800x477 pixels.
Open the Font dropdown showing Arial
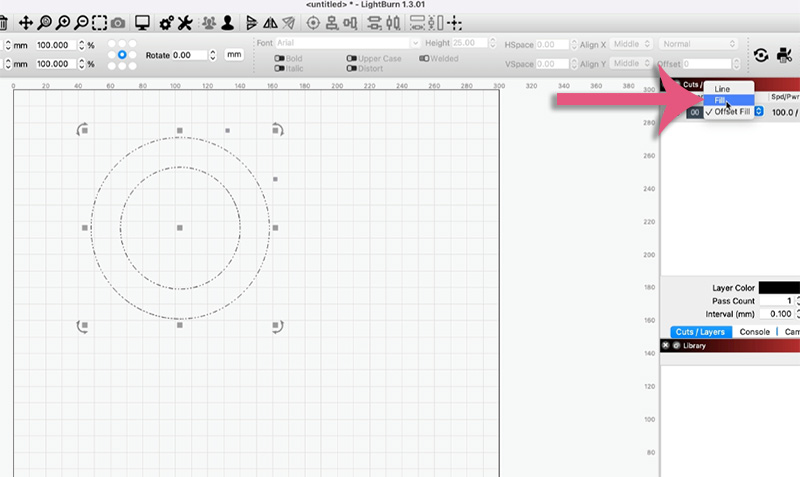pos(347,44)
